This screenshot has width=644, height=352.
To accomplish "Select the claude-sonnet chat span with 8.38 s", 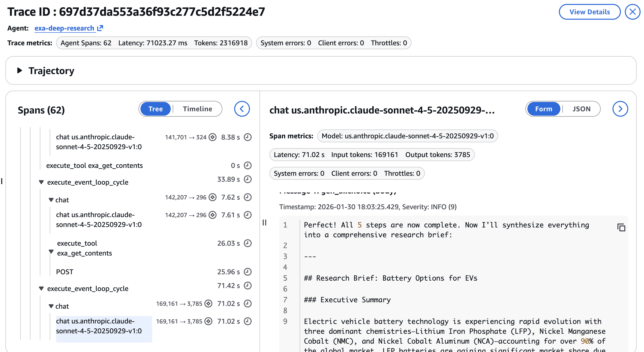I will click(99, 142).
